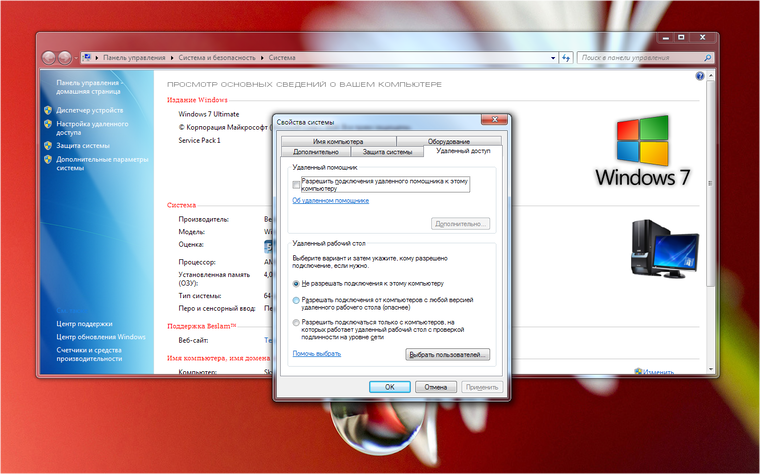Screen dimensions: 760x474
Task: Switch to Дополнительно tab
Action: pos(316,152)
